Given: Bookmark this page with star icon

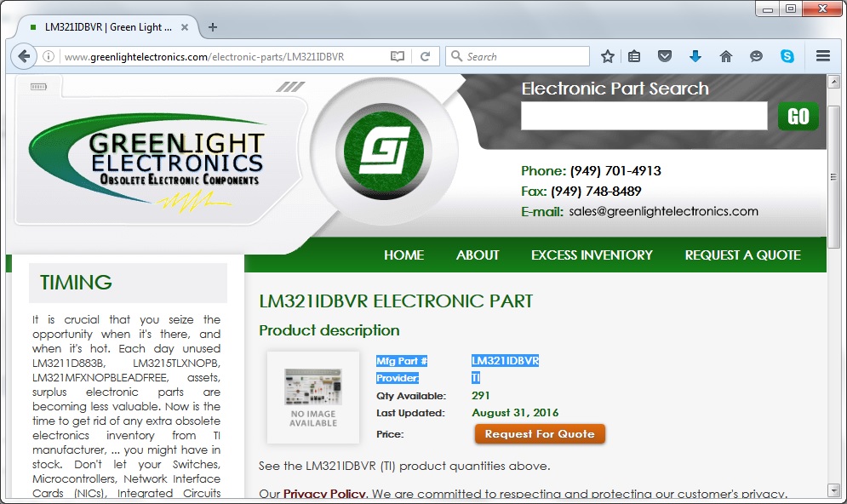Looking at the screenshot, I should pos(608,56).
